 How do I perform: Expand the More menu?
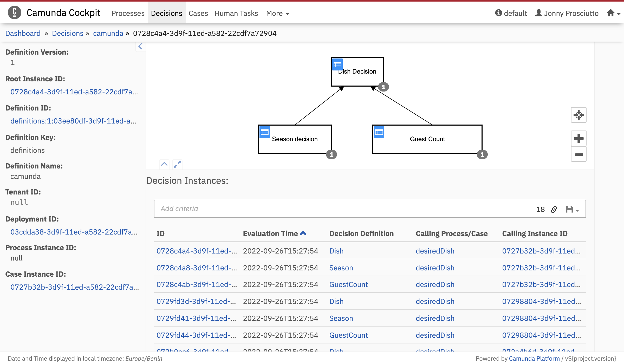[278, 13]
